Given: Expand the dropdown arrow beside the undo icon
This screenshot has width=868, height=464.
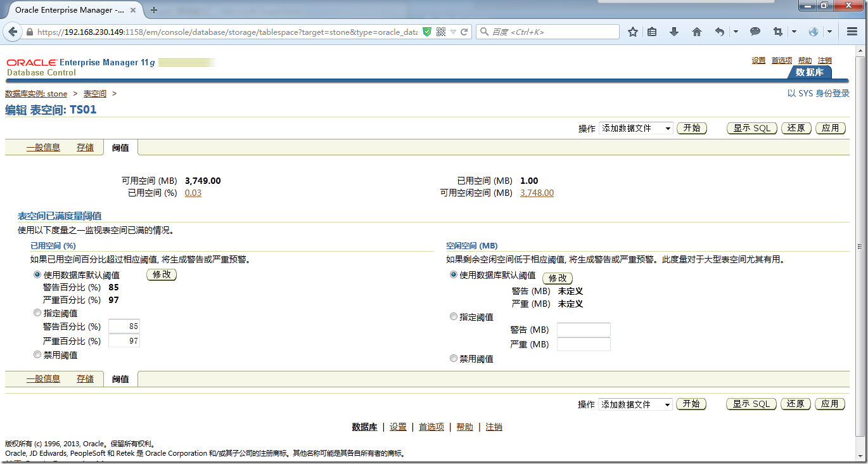Looking at the screenshot, I should click(736, 32).
